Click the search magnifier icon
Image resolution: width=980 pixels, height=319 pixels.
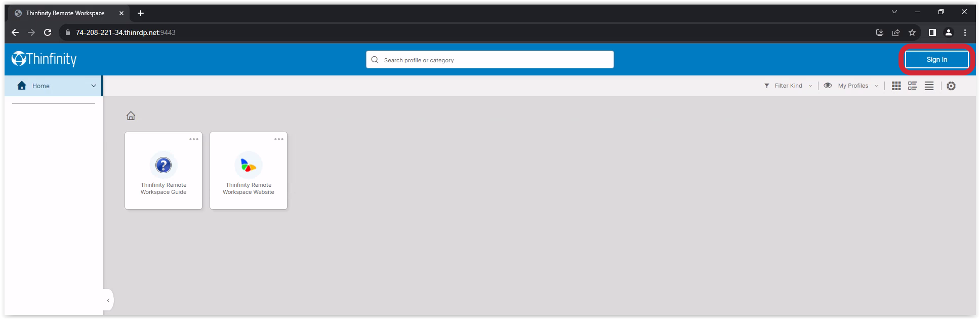[x=375, y=60]
